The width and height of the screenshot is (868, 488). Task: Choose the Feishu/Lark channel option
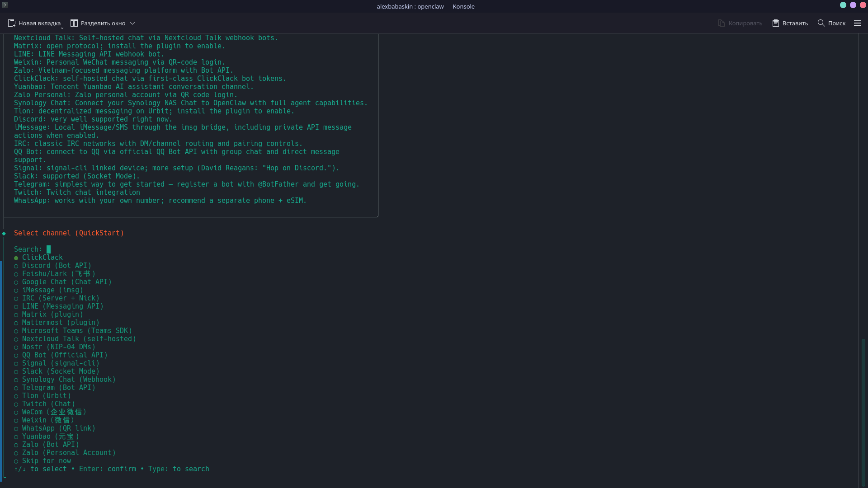click(55, 274)
